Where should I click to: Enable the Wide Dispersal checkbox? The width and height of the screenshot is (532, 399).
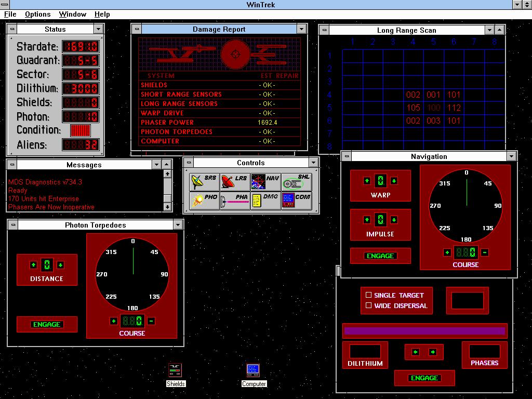pos(369,305)
